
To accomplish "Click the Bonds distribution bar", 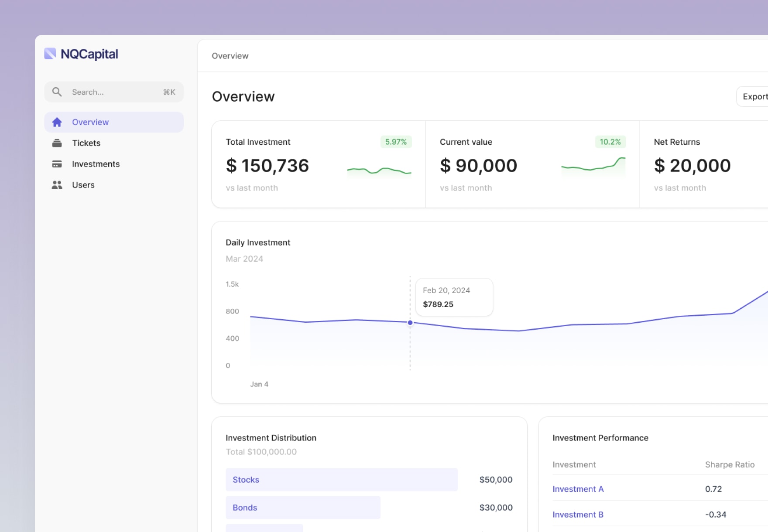I will pyautogui.click(x=303, y=508).
